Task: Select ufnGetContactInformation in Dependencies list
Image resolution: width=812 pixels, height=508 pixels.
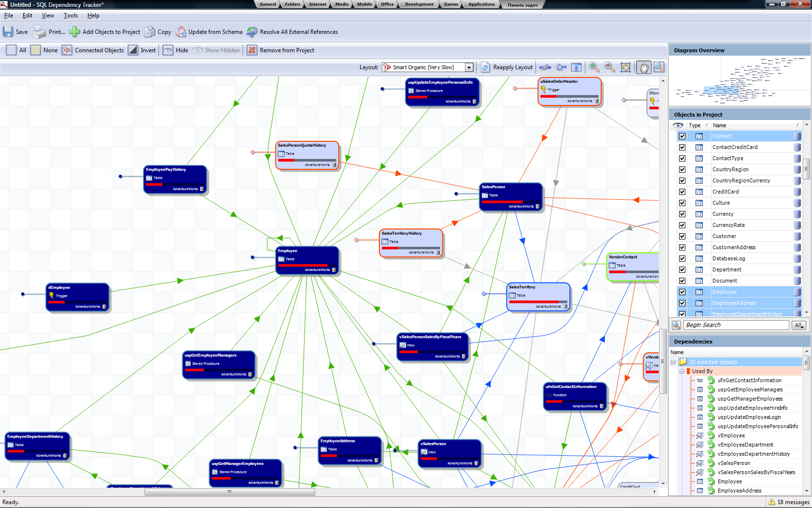Action: coord(749,380)
